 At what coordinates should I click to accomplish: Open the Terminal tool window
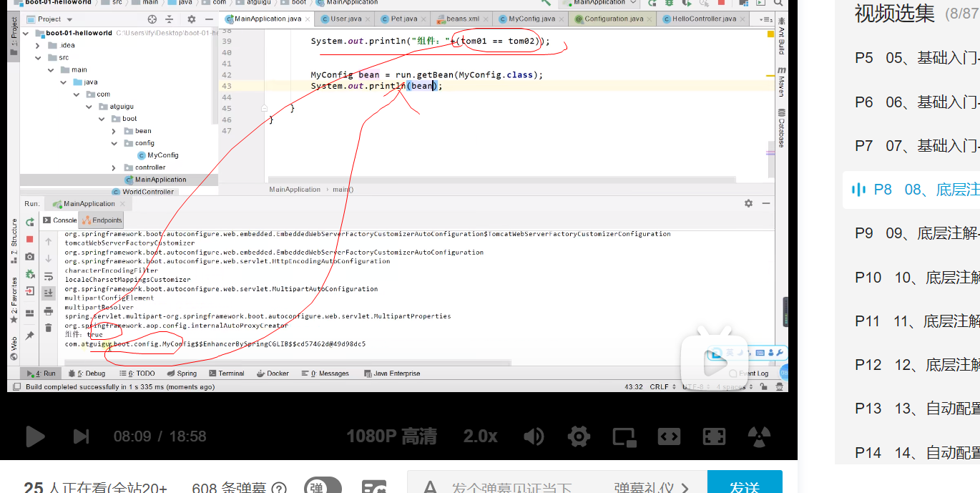[227, 374]
